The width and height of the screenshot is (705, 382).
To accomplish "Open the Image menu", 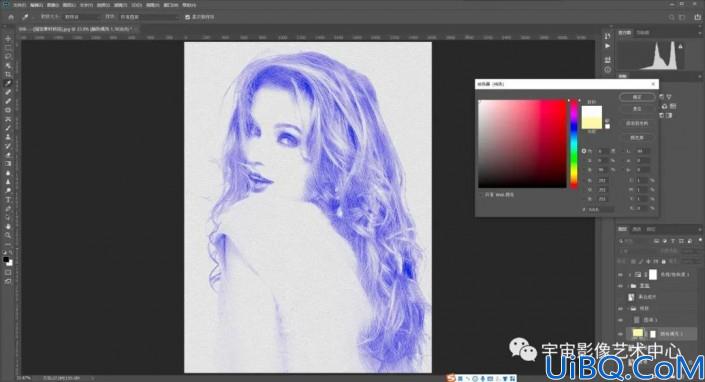I will pos(53,5).
